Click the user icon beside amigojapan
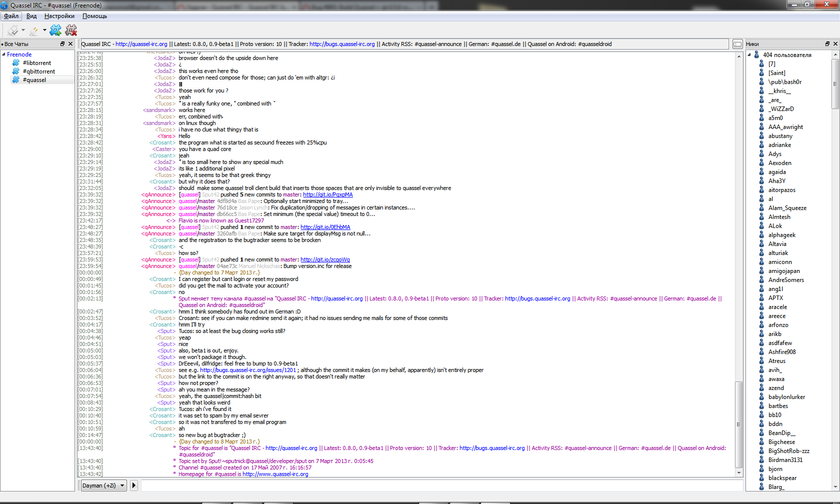The height and width of the screenshot is (504, 840). click(761, 271)
